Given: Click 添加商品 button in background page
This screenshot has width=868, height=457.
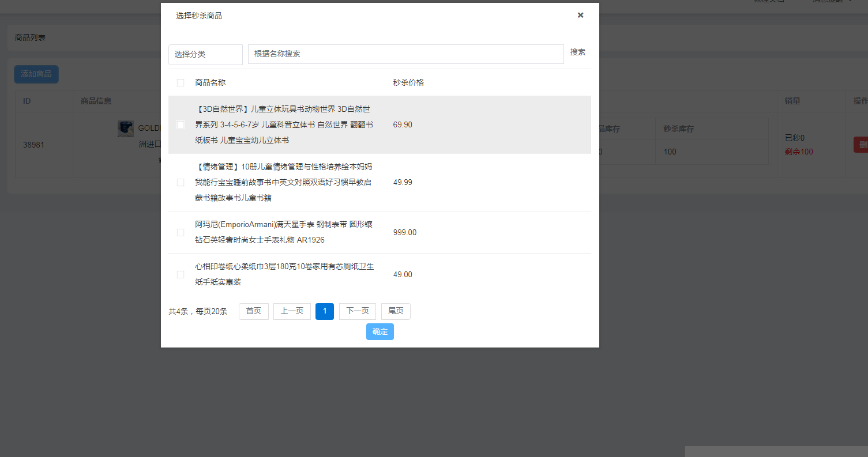Looking at the screenshot, I should click(36, 74).
